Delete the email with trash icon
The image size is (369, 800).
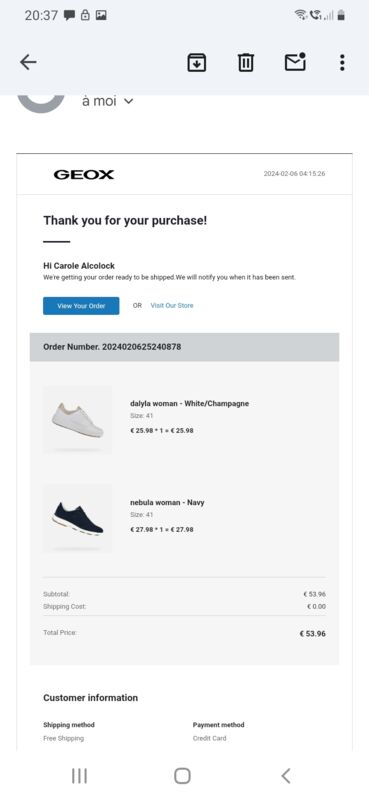(x=245, y=63)
